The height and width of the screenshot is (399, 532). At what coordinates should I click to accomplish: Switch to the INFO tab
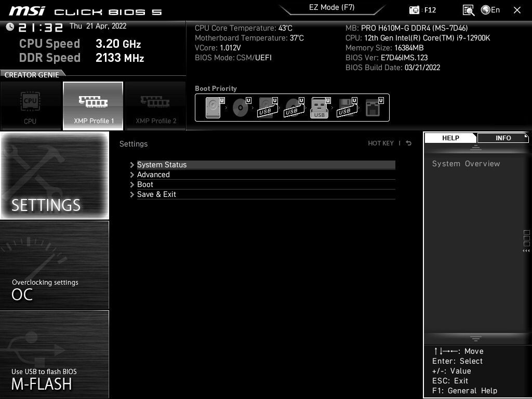pos(503,138)
